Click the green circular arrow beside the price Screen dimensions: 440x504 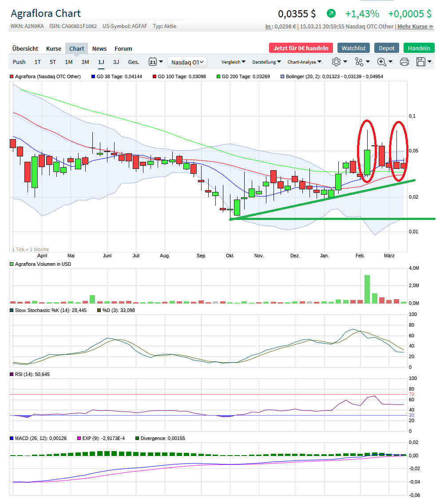coord(330,14)
